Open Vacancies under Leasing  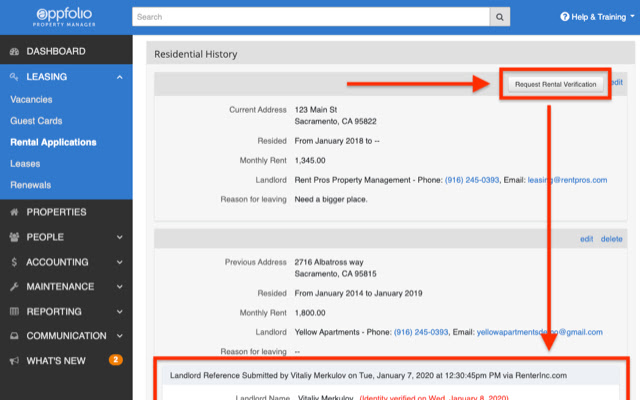coord(31,100)
